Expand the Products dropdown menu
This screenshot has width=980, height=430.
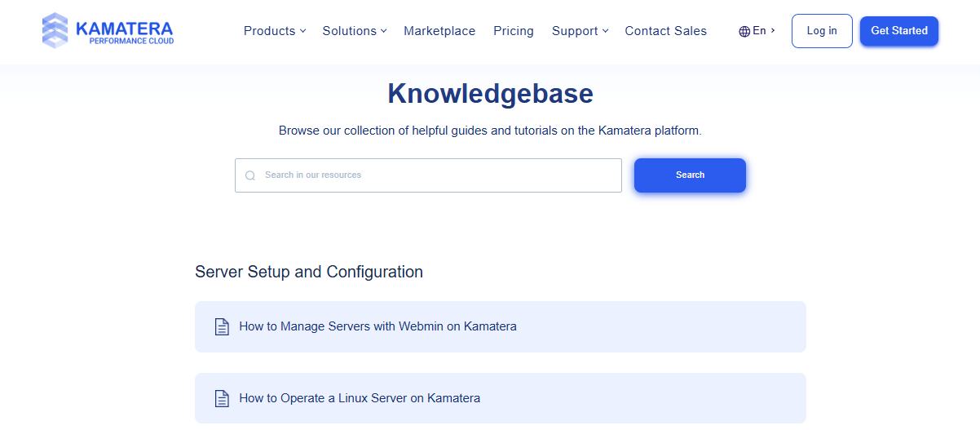(x=275, y=31)
